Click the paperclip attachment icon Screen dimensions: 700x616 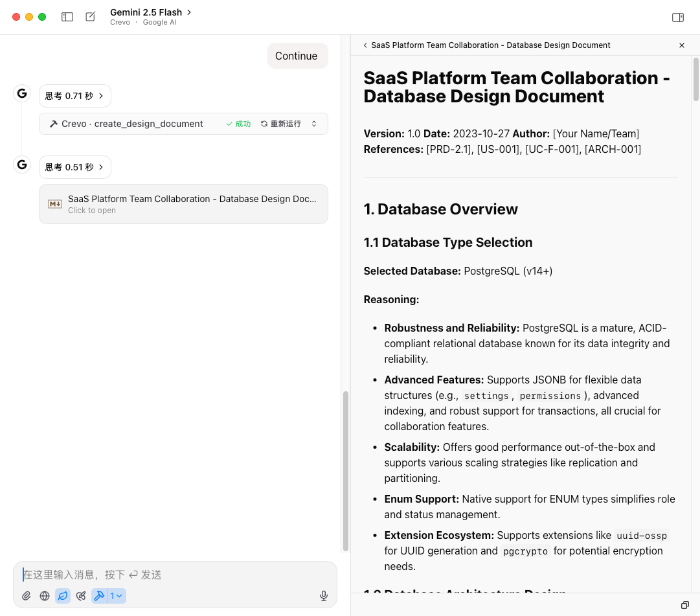pos(27,596)
